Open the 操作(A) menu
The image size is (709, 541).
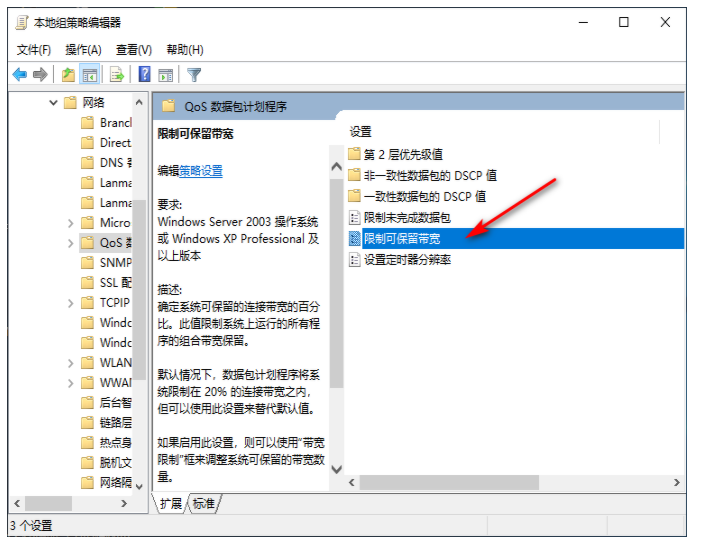[83, 50]
